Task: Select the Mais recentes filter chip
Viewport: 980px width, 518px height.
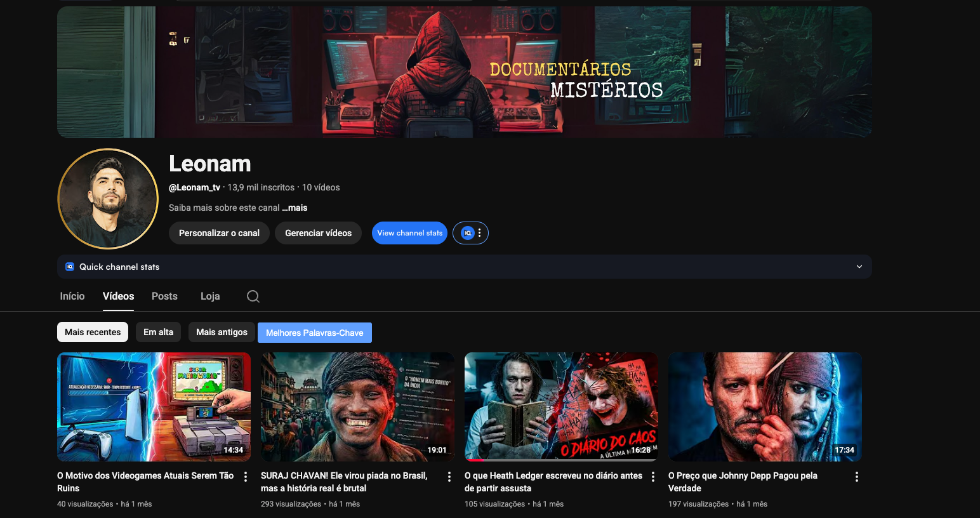Action: tap(93, 332)
